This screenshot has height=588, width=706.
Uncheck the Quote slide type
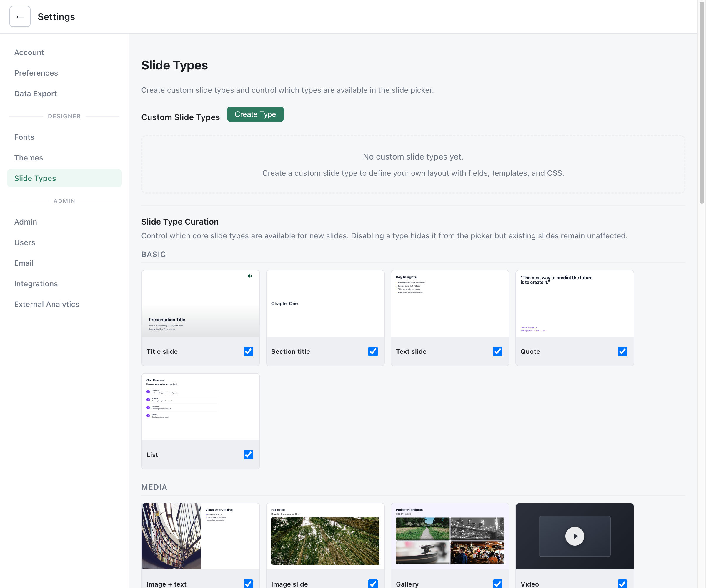tap(622, 351)
